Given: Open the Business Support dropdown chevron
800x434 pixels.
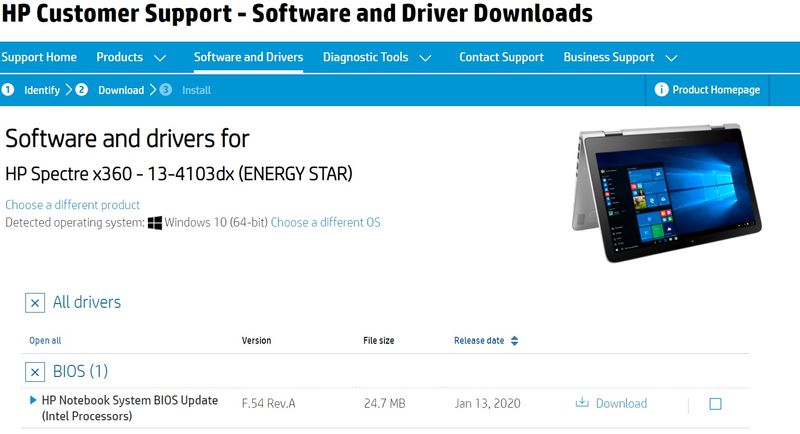Looking at the screenshot, I should point(671,58).
